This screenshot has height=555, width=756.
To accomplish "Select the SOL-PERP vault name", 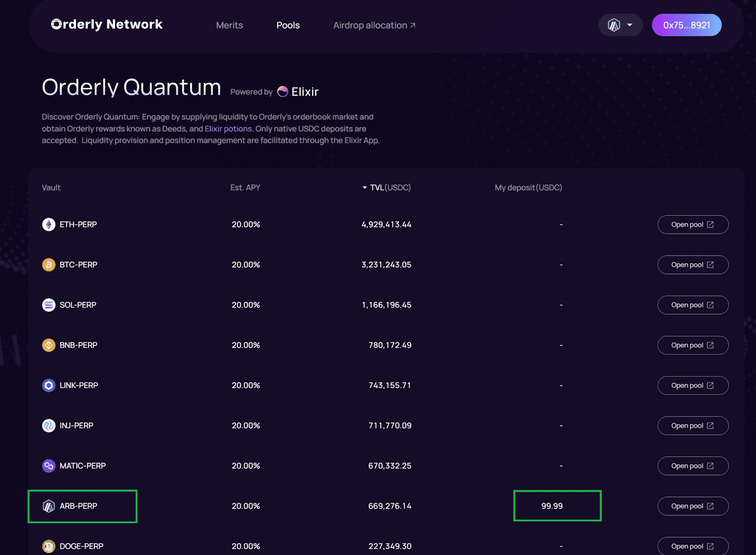I will click(78, 305).
